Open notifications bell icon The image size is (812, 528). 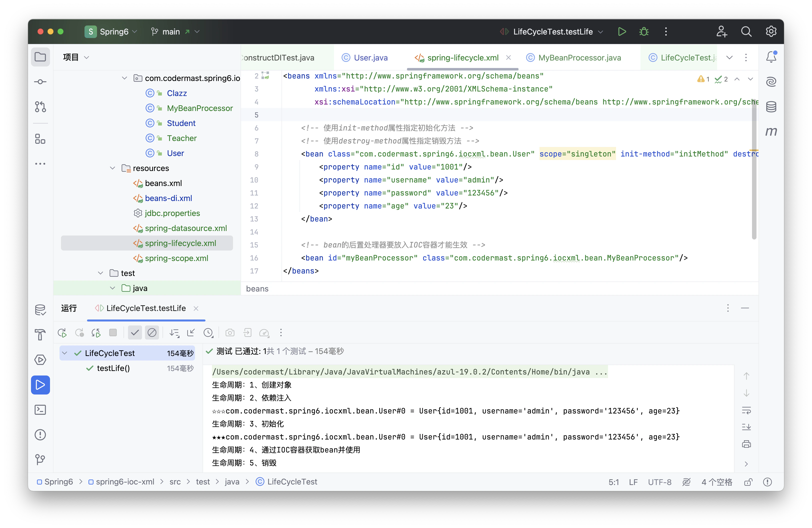pos(771,57)
